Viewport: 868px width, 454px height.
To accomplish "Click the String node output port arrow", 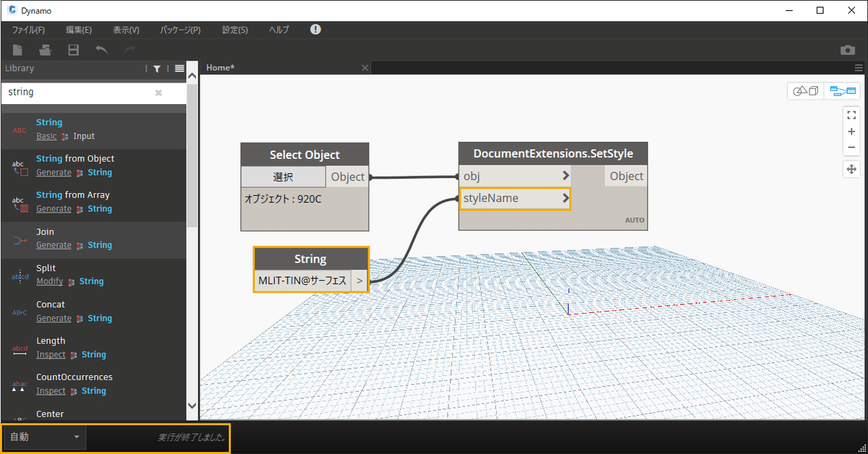I will click(359, 280).
